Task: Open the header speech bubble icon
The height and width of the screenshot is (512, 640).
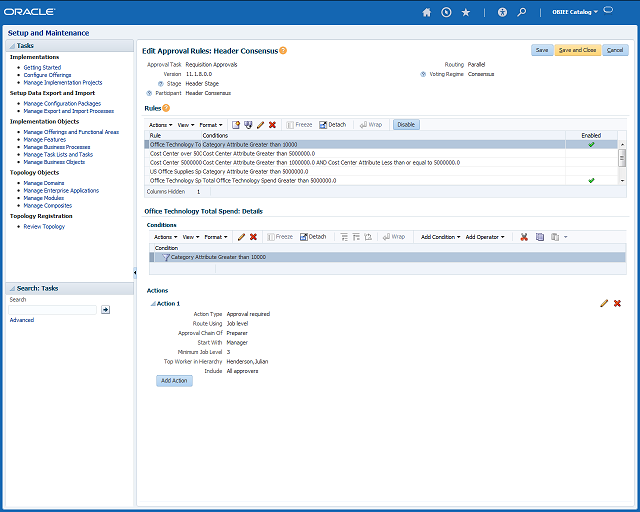Action: [x=608, y=10]
